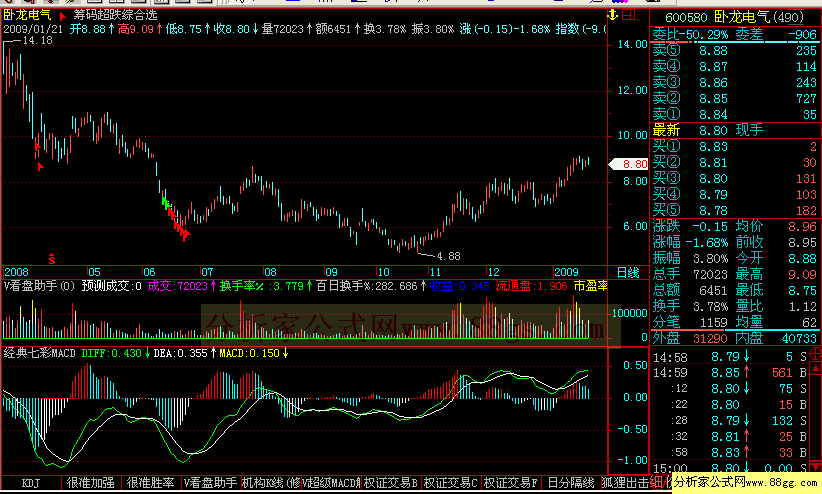Open the KDJ indicator tab

30,483
